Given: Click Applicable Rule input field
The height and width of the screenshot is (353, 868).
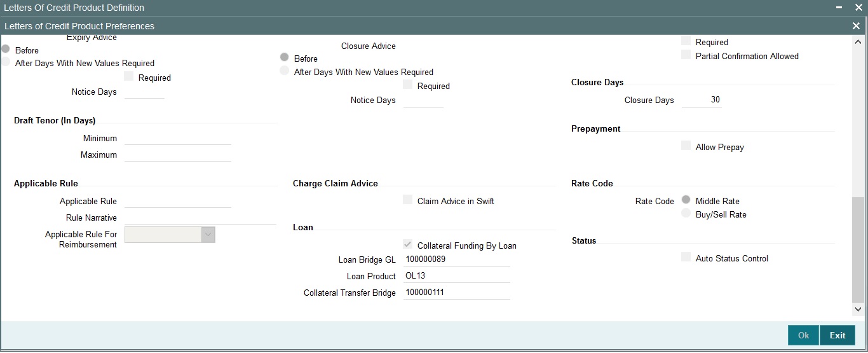Looking at the screenshot, I should 178,201.
